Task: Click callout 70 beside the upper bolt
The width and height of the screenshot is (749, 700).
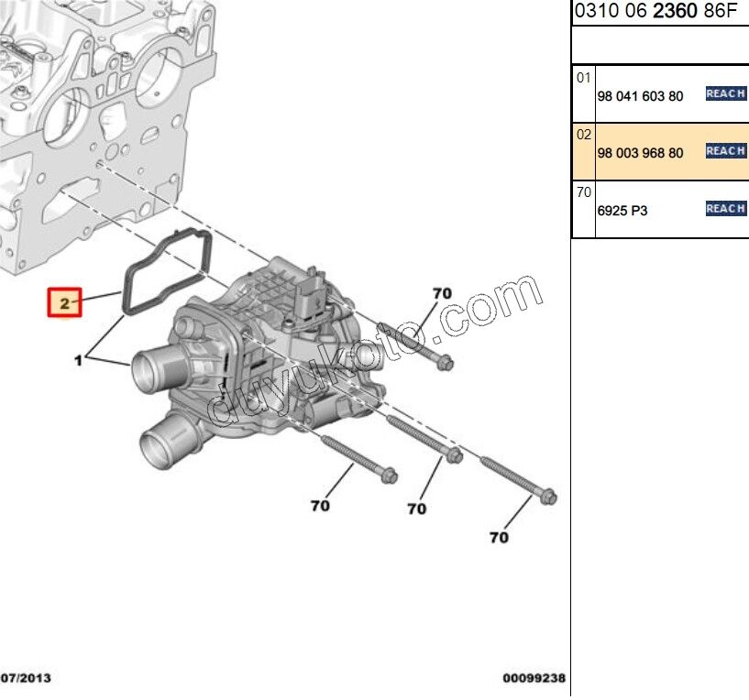Action: [x=442, y=294]
